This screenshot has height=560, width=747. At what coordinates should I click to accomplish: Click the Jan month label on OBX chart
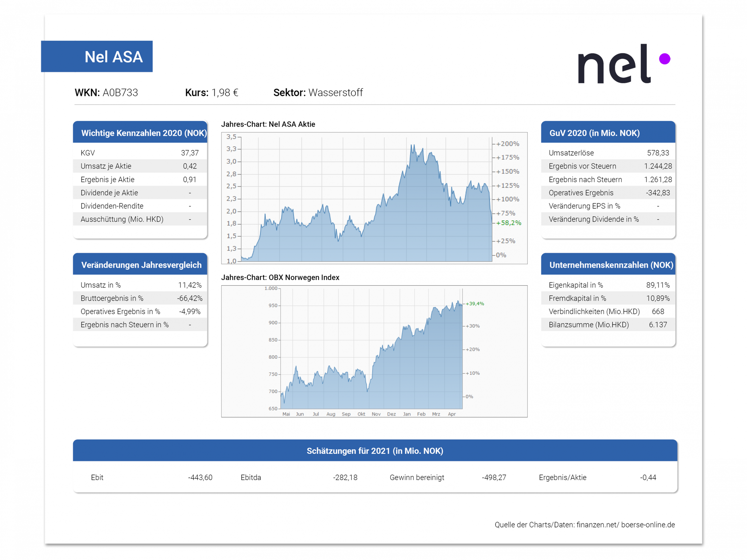pyautogui.click(x=407, y=414)
